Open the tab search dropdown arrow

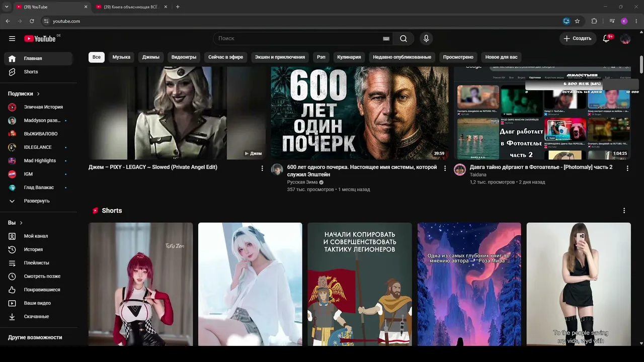(x=7, y=7)
